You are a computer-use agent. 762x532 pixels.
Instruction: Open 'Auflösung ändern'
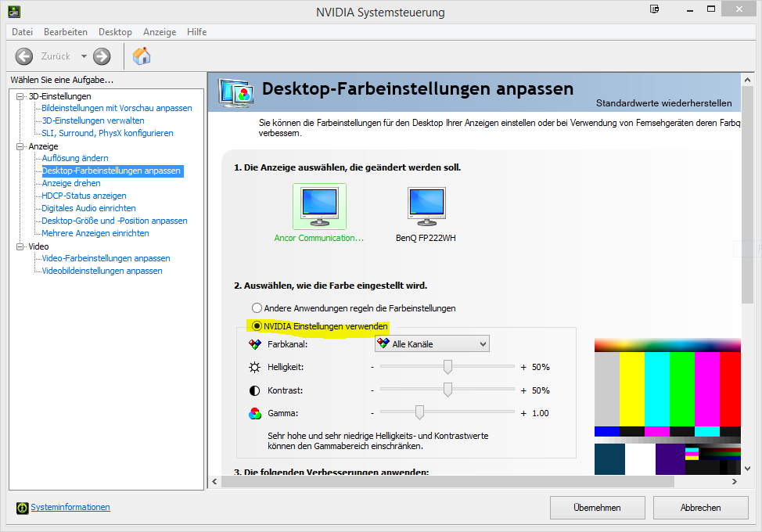point(75,158)
